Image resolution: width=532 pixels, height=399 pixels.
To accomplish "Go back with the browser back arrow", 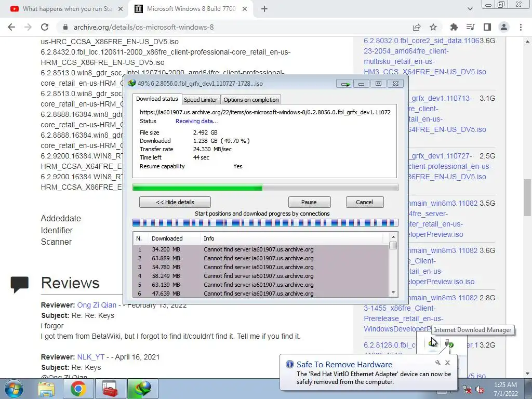I will tap(11, 27).
